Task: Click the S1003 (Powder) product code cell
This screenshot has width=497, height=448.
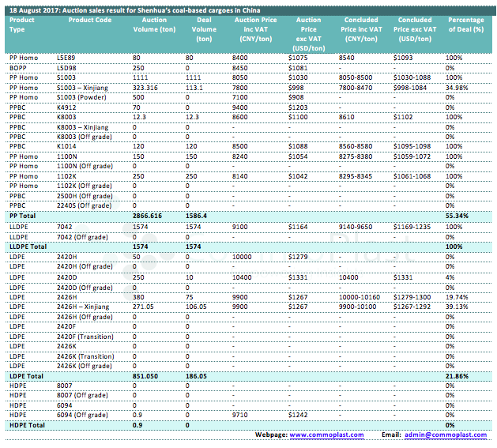Action: pos(83,96)
